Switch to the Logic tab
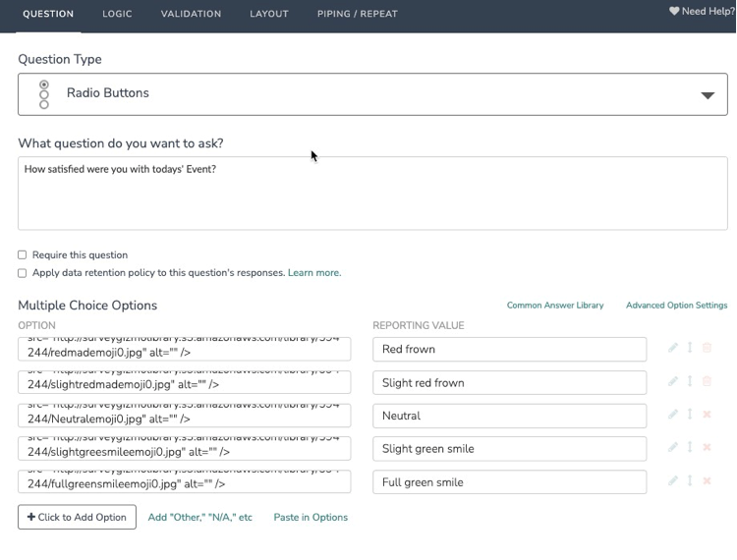737x560 pixels. [117, 14]
